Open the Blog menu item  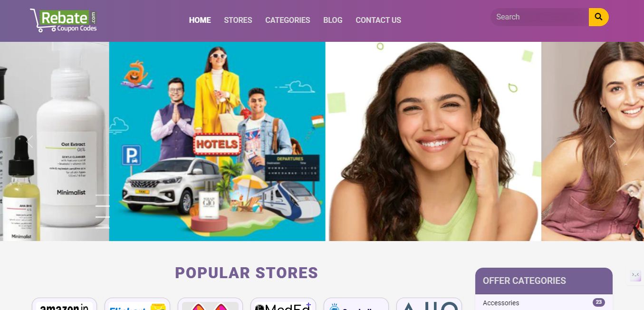click(x=333, y=20)
